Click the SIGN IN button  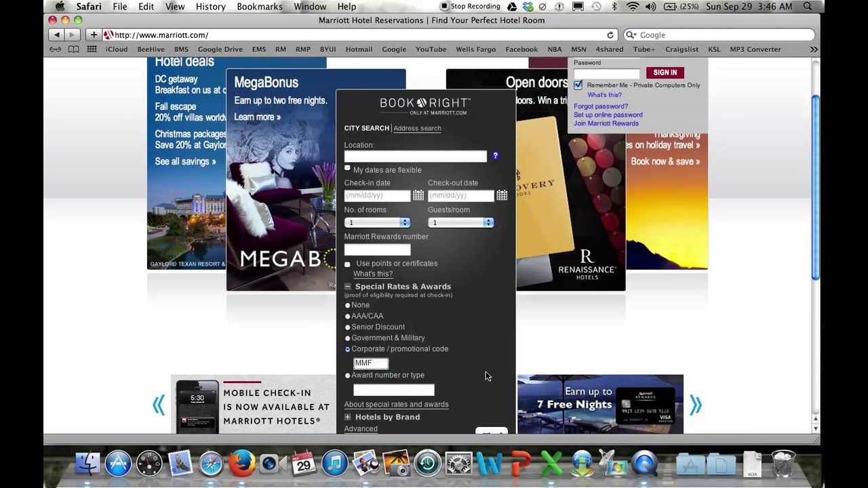click(665, 73)
